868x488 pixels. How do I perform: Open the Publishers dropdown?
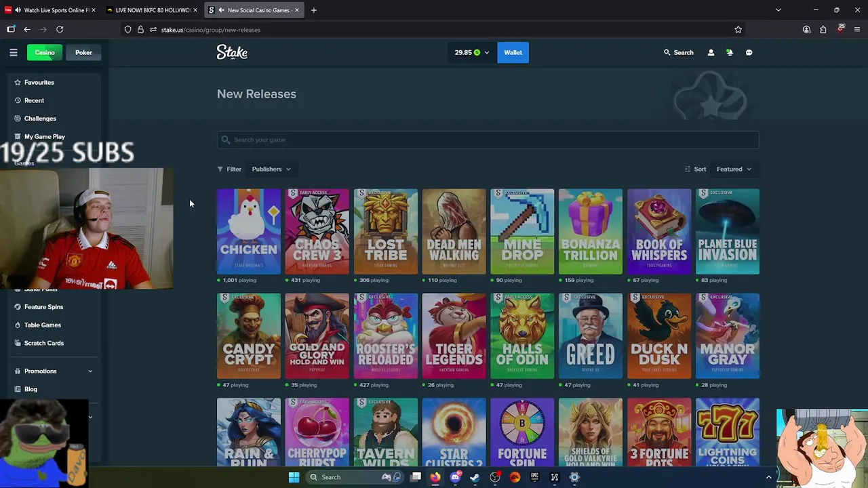point(271,169)
